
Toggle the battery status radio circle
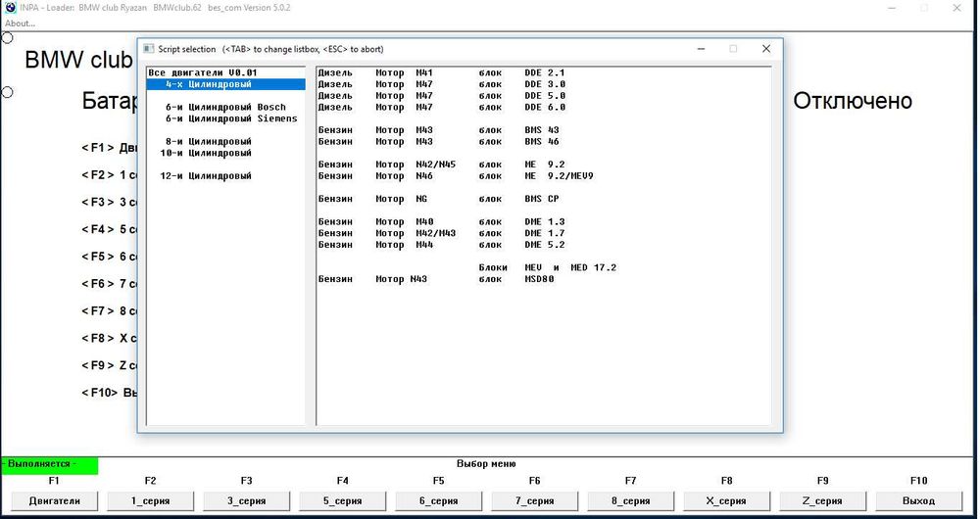pos(7,92)
